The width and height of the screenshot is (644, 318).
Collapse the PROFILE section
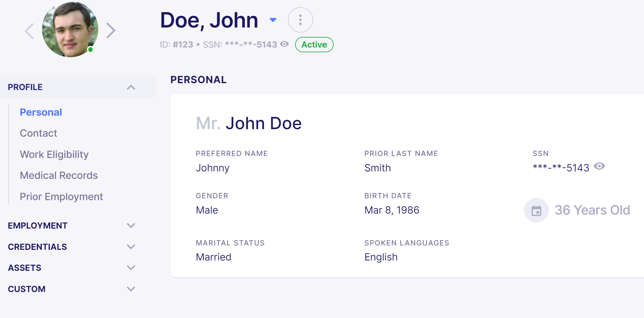[131, 87]
